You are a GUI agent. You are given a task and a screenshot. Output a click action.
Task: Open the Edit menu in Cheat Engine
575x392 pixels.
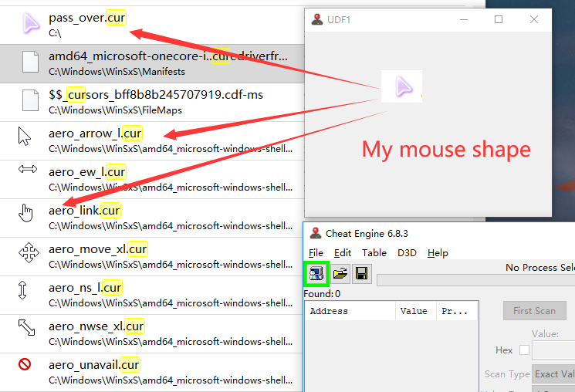point(343,253)
